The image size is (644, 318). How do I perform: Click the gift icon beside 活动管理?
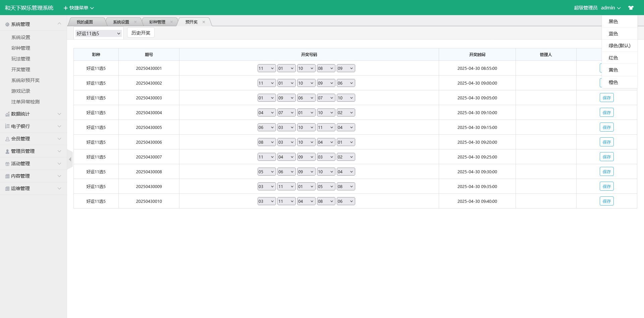coord(7,164)
